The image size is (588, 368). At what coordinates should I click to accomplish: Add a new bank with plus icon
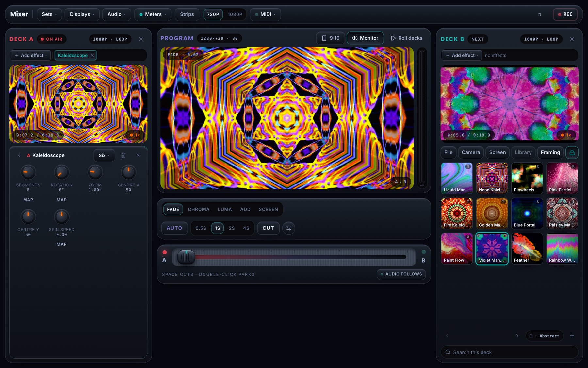pos(572,336)
